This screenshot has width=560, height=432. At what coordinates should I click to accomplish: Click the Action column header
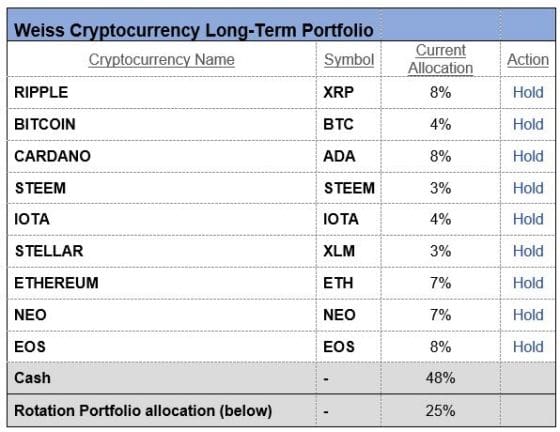pyautogui.click(x=528, y=60)
